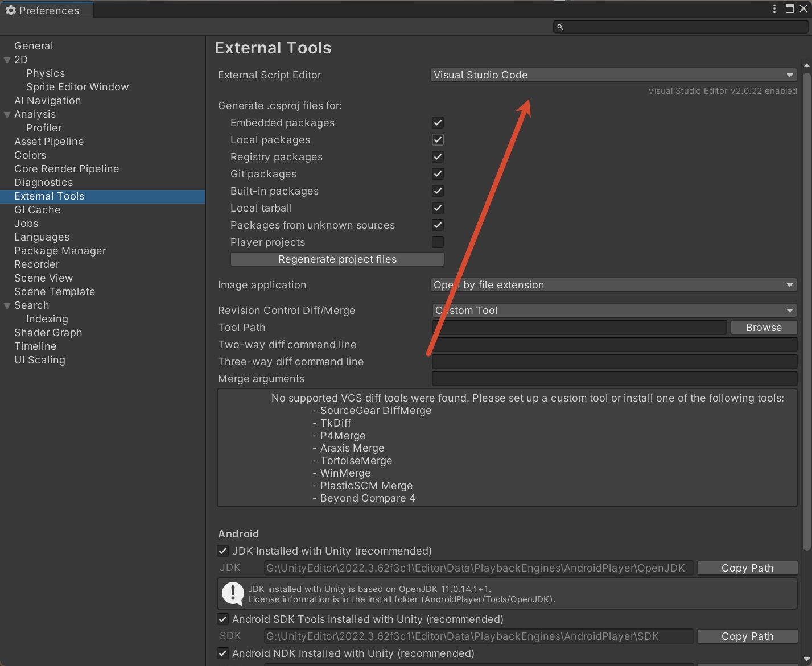The height and width of the screenshot is (666, 812).
Task: Click the search magnifier icon
Action: click(560, 27)
